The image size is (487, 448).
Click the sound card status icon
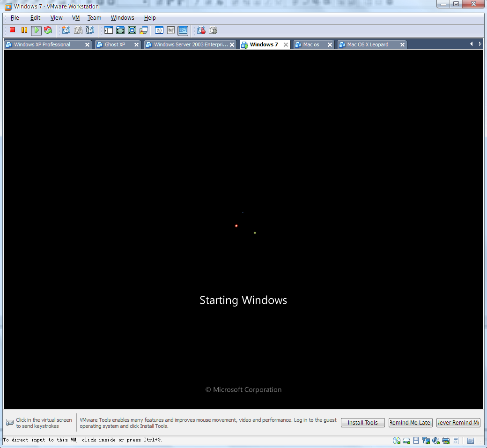(436, 441)
